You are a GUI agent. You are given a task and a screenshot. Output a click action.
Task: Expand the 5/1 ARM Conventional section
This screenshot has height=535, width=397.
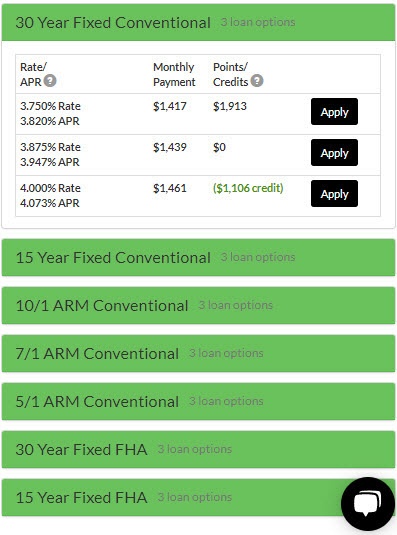pos(198,402)
